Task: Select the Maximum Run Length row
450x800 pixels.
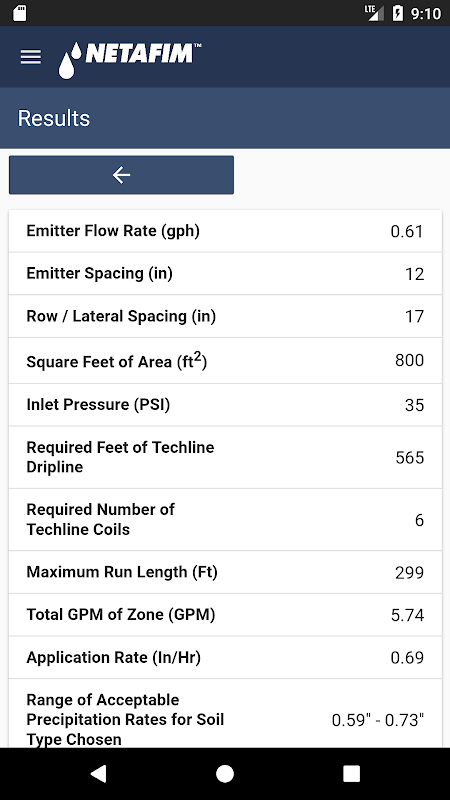Action: pos(225,572)
